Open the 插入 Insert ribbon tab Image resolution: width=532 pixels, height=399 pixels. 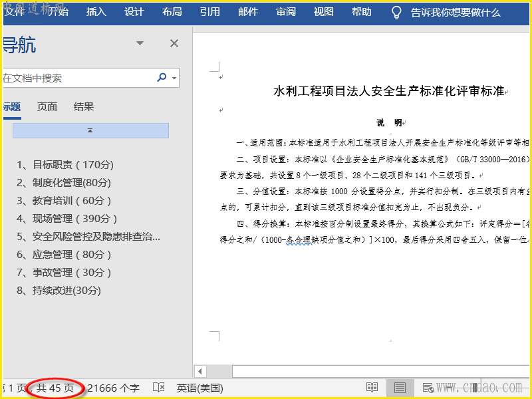(96, 12)
